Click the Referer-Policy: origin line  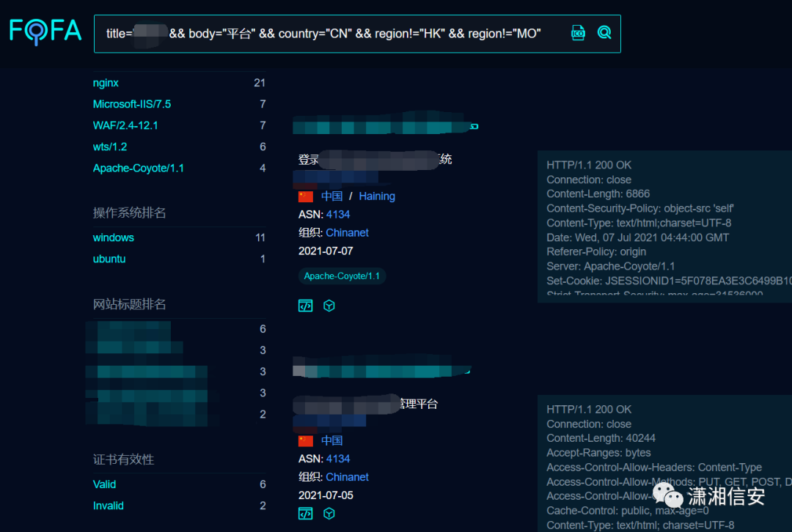click(x=596, y=252)
